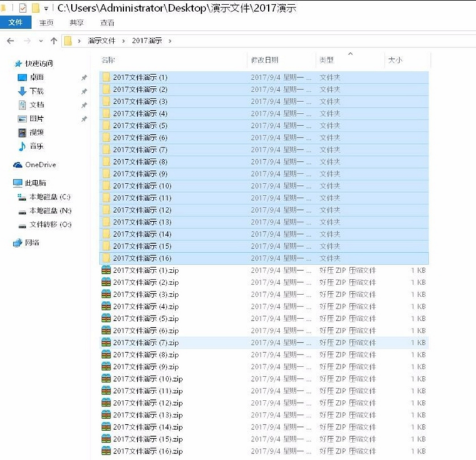
Task: Expand chevron before 演示文件 breadcrumb
Action: click(x=80, y=41)
